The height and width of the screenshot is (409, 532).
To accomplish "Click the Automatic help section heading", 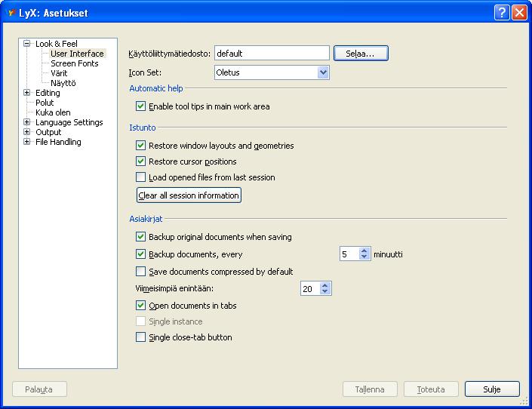I will [156, 88].
